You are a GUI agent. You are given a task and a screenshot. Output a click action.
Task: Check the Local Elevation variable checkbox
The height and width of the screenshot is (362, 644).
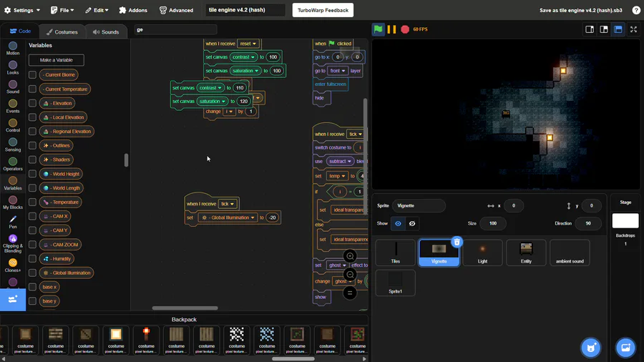click(x=32, y=117)
